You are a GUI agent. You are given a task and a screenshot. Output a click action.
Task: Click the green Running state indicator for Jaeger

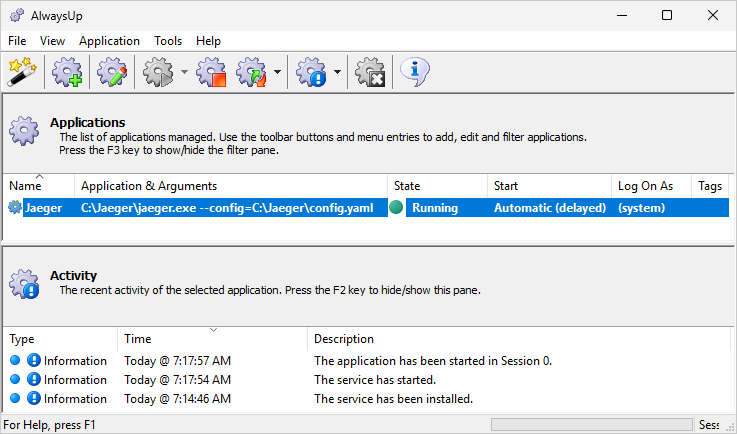[396, 207]
